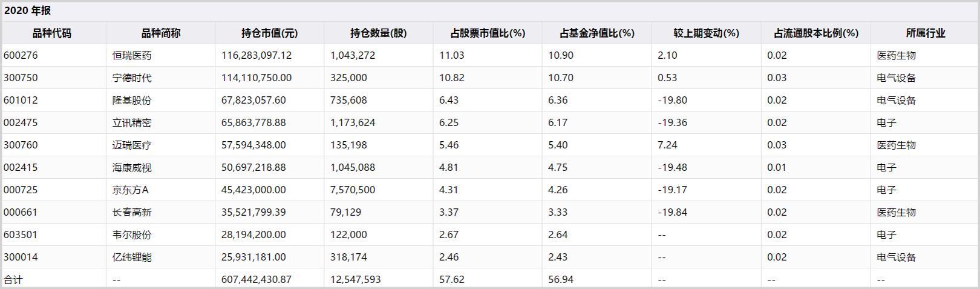Click the 占基金净值比(%) column header

tap(596, 33)
